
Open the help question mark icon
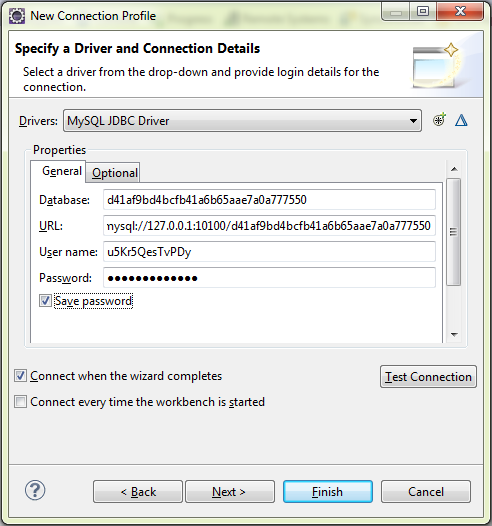click(x=35, y=490)
